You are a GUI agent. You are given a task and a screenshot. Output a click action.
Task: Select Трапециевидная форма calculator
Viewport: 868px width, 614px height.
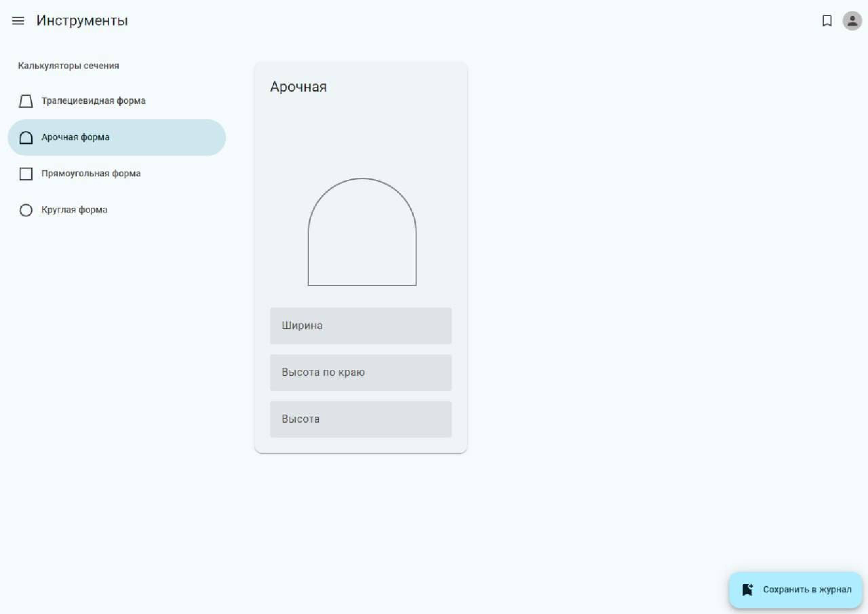[93, 101]
